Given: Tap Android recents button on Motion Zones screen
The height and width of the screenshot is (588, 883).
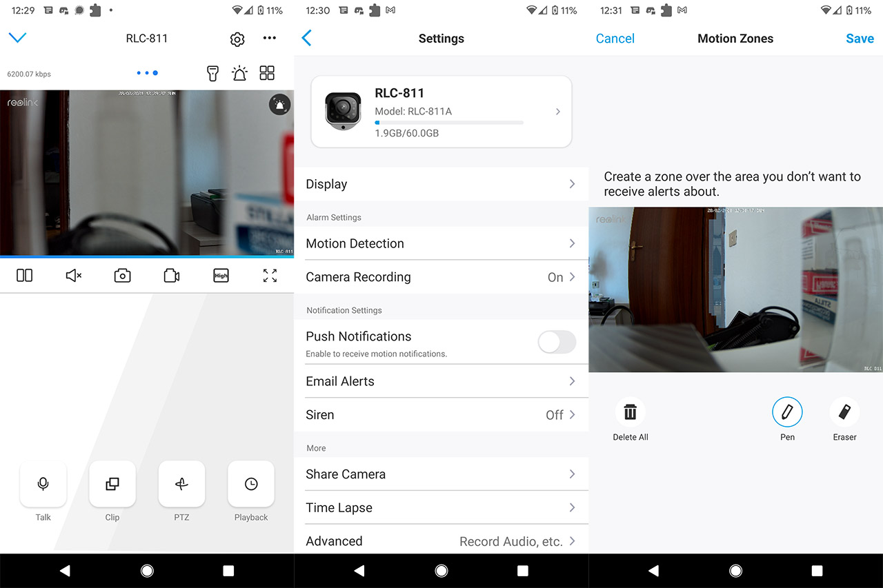Looking at the screenshot, I should point(817,571).
